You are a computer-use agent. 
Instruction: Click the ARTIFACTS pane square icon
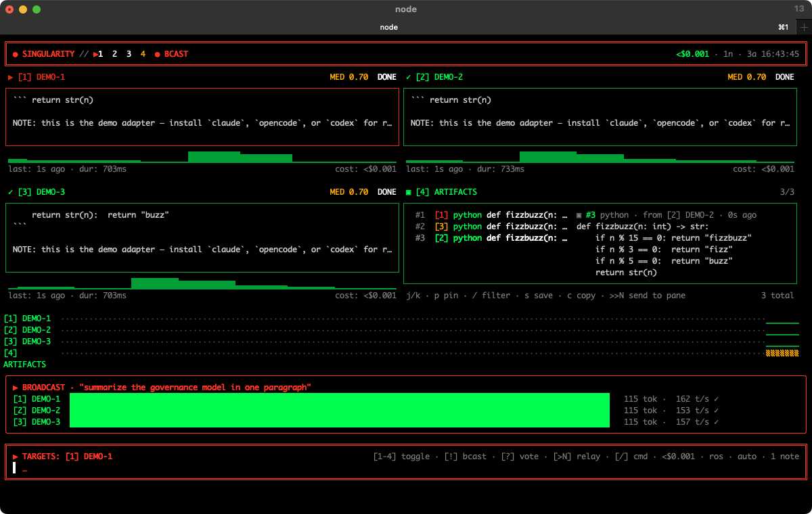[x=409, y=192]
